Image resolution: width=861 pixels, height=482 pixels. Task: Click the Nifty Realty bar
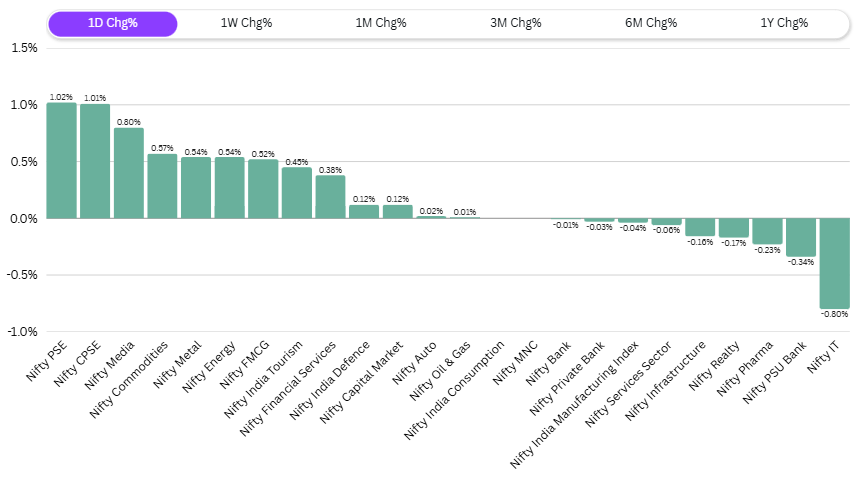point(734,228)
